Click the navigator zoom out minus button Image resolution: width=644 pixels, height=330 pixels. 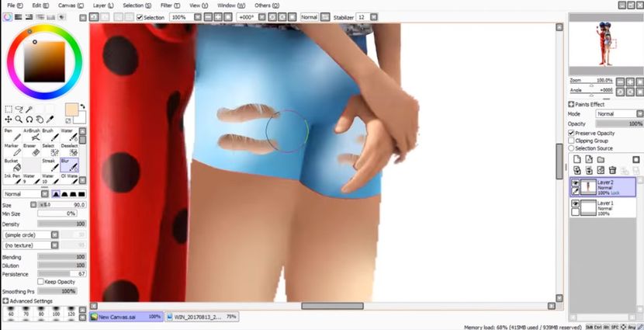pos(620,82)
